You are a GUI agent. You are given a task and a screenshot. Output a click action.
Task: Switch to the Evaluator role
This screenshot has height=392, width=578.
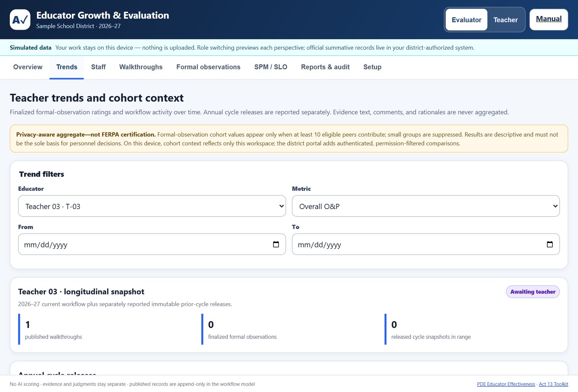(x=466, y=20)
